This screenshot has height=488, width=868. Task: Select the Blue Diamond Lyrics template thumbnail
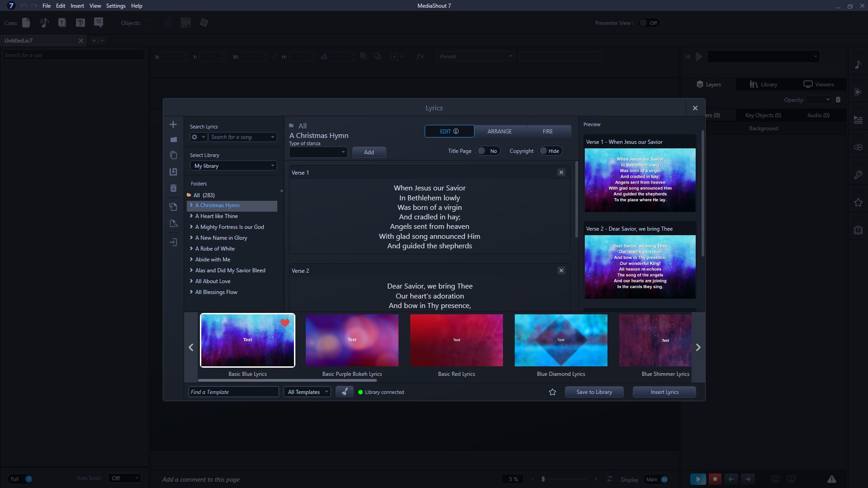point(561,340)
